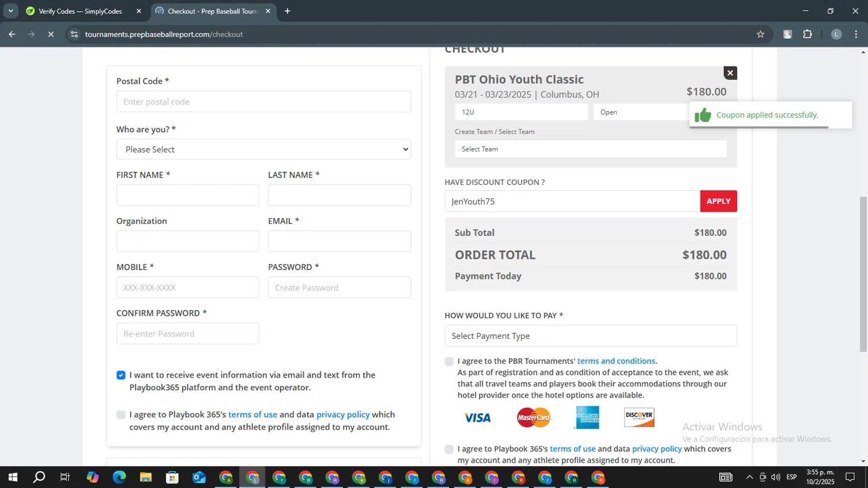Open privacy policy link below card logos

(657, 449)
